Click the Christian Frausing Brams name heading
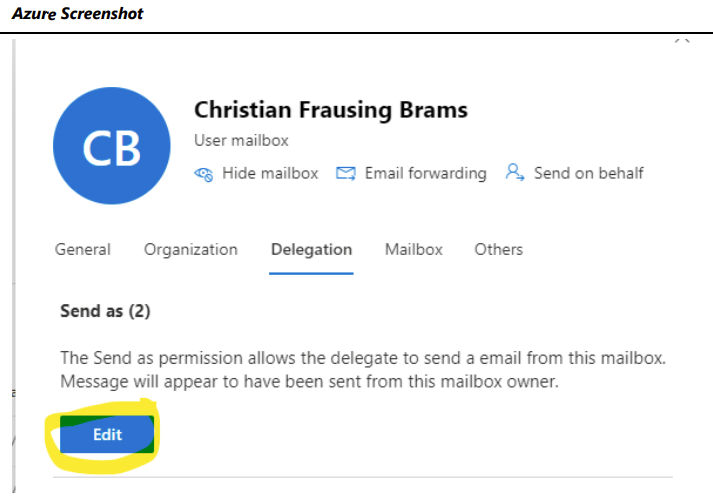Image resolution: width=713 pixels, height=501 pixels. tap(331, 110)
